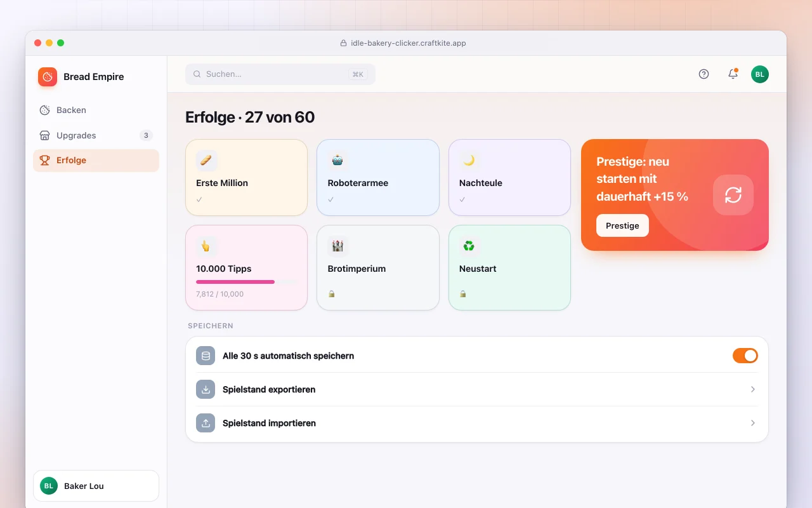Click the "Erfolge · 27 von 60" heading
This screenshot has width=812, height=508.
click(x=250, y=117)
